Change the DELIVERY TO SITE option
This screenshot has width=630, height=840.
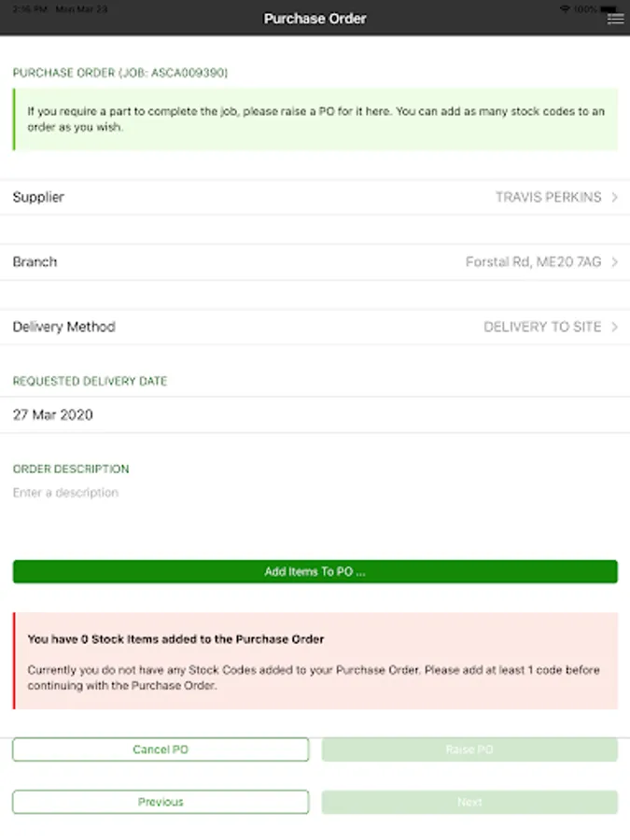pos(542,327)
